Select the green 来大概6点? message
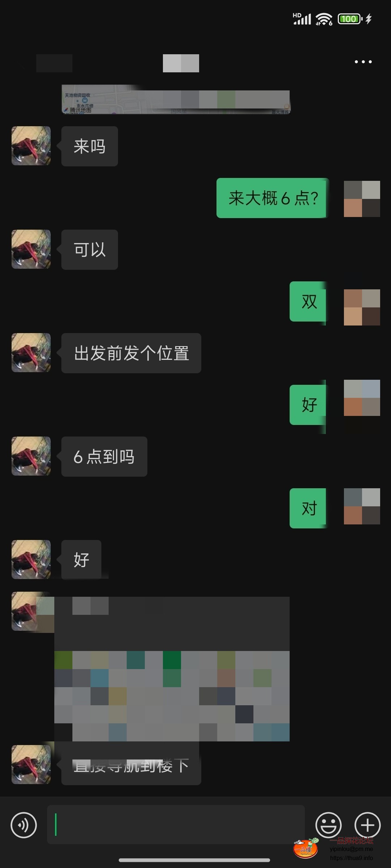The width and height of the screenshot is (391, 868). pyautogui.click(x=273, y=198)
